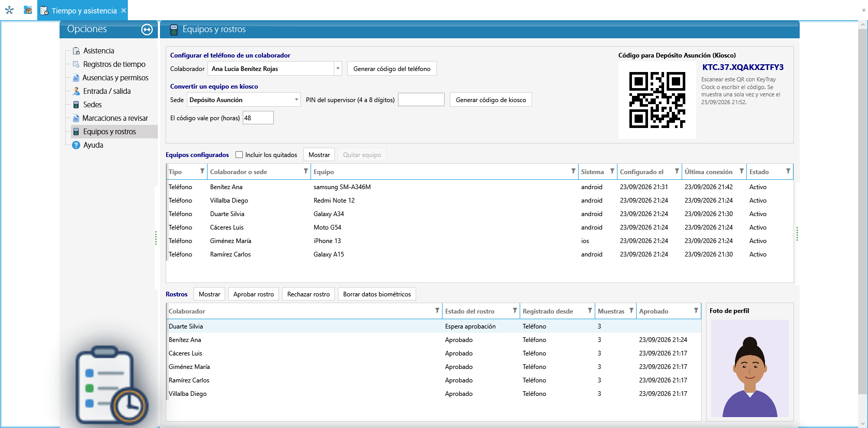Filter the Muestras column

coord(631,310)
